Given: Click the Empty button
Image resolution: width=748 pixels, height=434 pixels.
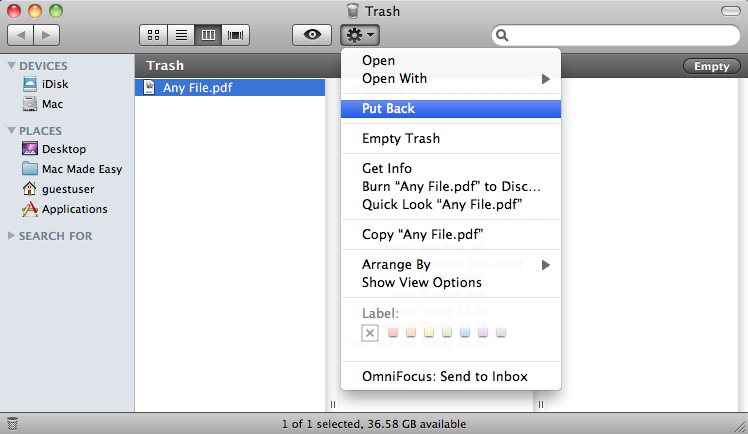Looking at the screenshot, I should [x=711, y=66].
